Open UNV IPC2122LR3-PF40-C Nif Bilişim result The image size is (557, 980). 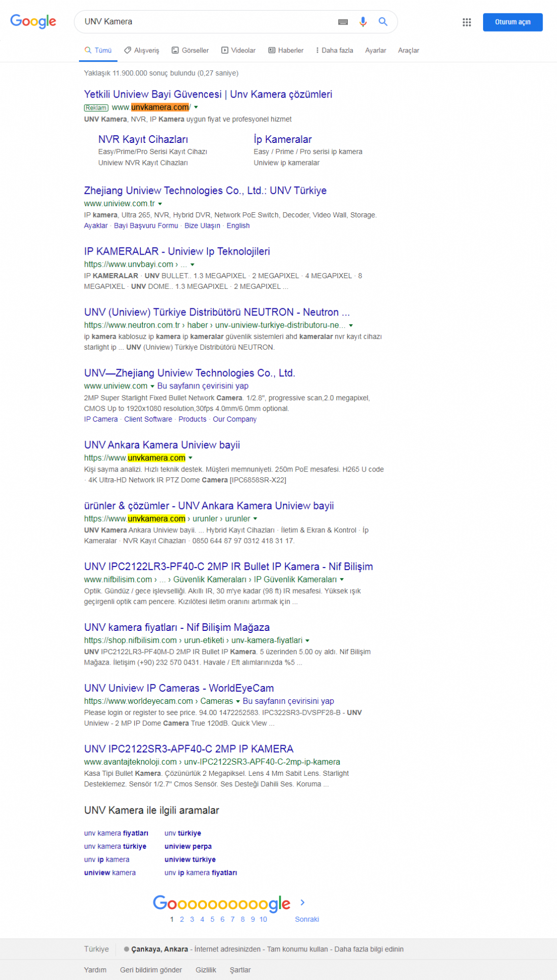point(229,566)
